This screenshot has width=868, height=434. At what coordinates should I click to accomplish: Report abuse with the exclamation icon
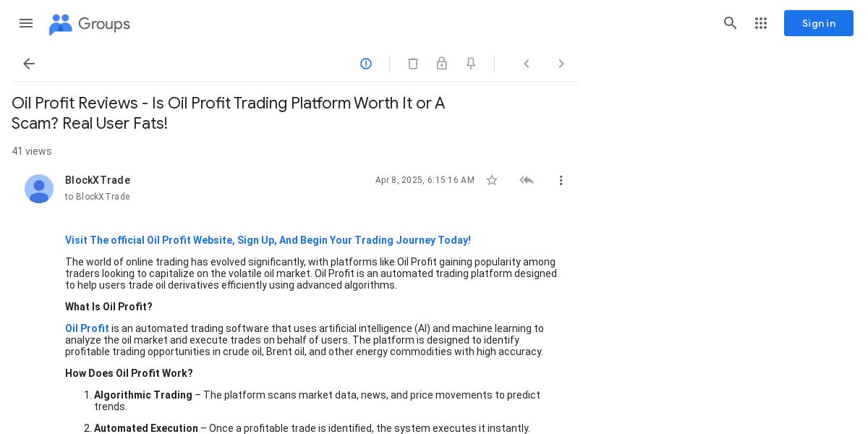366,64
